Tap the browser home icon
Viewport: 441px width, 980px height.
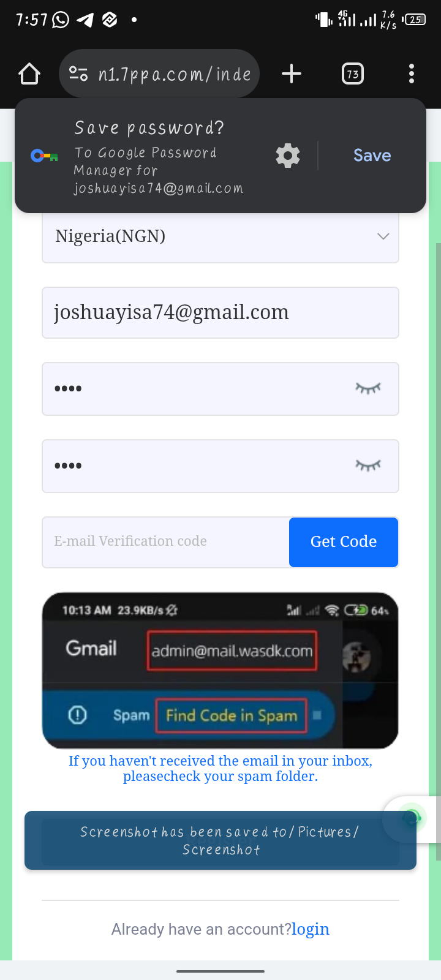(x=29, y=74)
